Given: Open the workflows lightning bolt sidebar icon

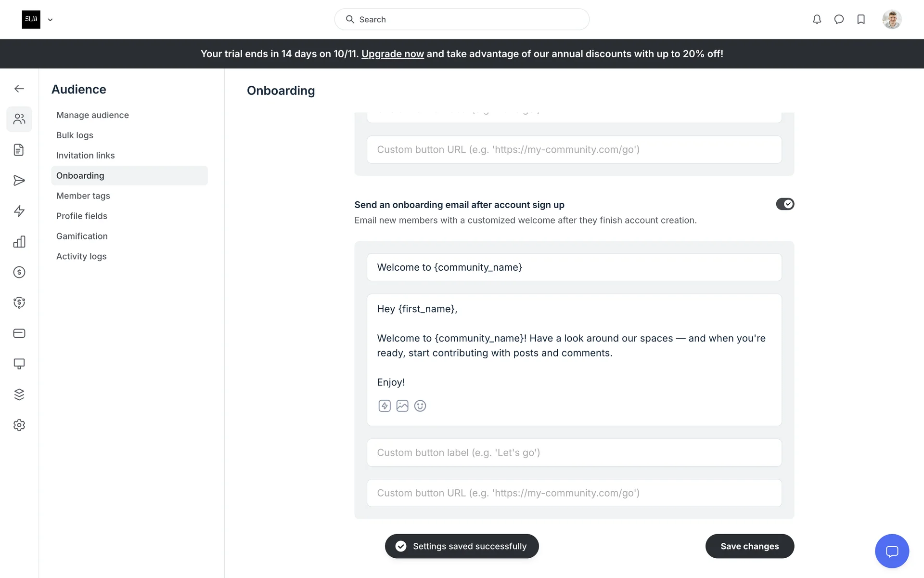Looking at the screenshot, I should tap(19, 211).
